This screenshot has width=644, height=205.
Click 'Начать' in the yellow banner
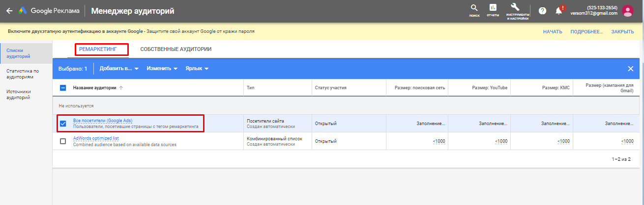pos(553,32)
